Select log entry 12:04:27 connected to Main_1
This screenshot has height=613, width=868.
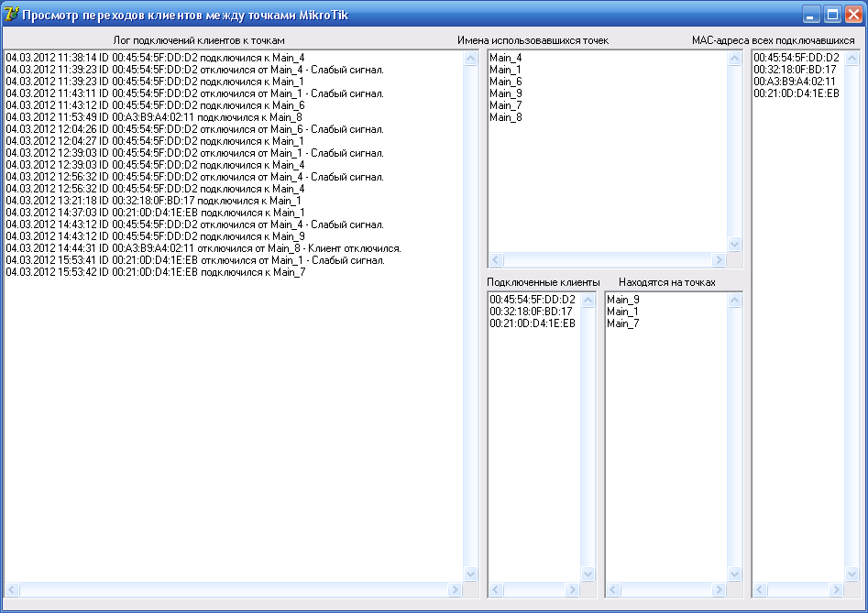[x=155, y=141]
